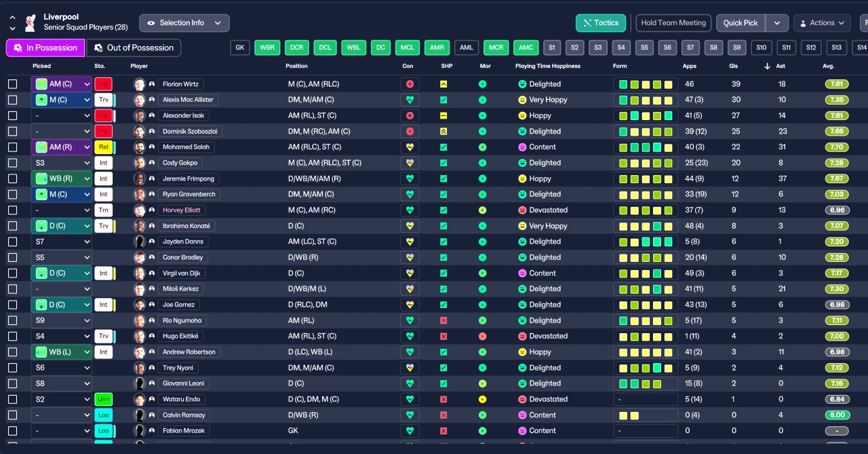The width and height of the screenshot is (868, 454).
Task: Tick the checkbox for Wataru Endo
Action: pos(12,399)
